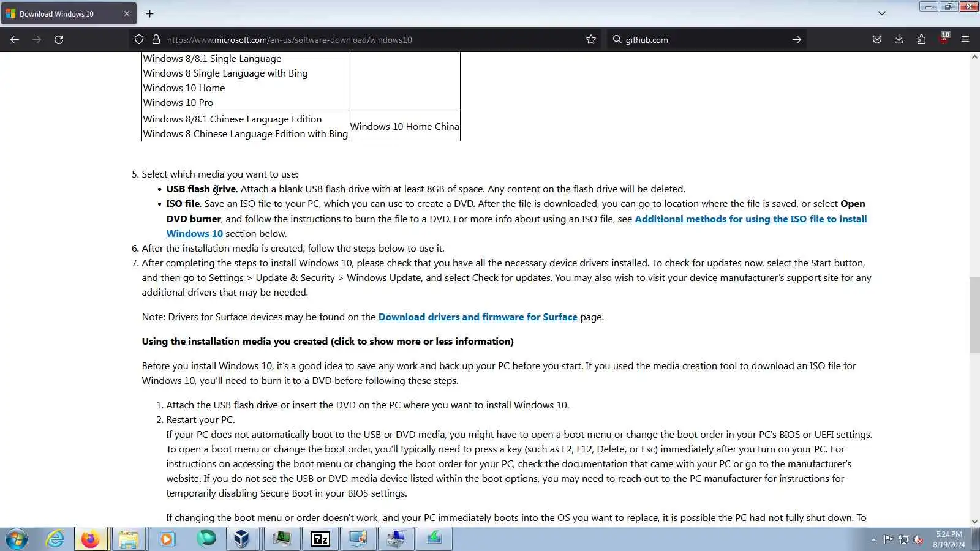Viewport: 980px width, 551px height.
Task: Click the search go arrow
Action: [x=796, y=40]
